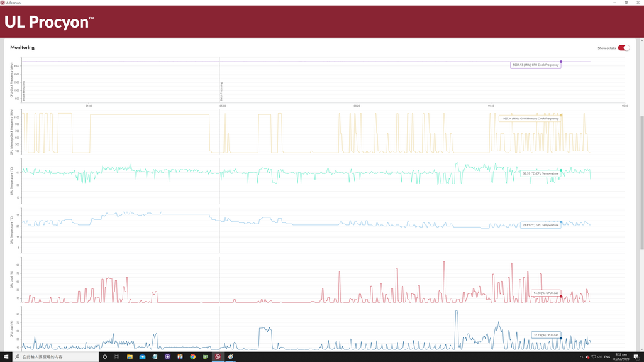Screen dimensions: 644x362
Task: Open the network icon in the system tray
Action: pos(594,357)
